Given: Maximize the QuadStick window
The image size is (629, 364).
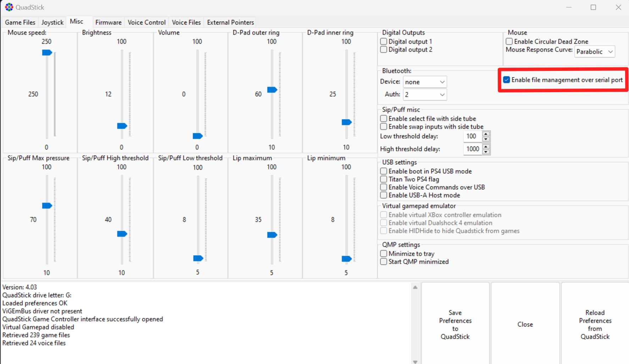Looking at the screenshot, I should coord(593,7).
